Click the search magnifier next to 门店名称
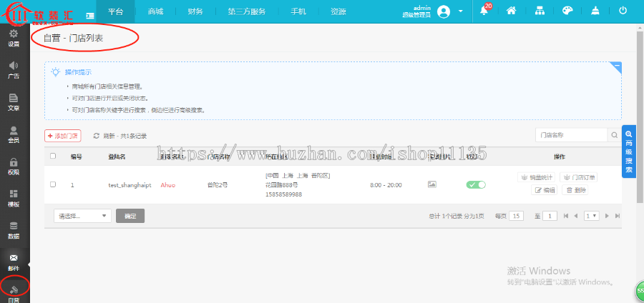 pos(614,135)
